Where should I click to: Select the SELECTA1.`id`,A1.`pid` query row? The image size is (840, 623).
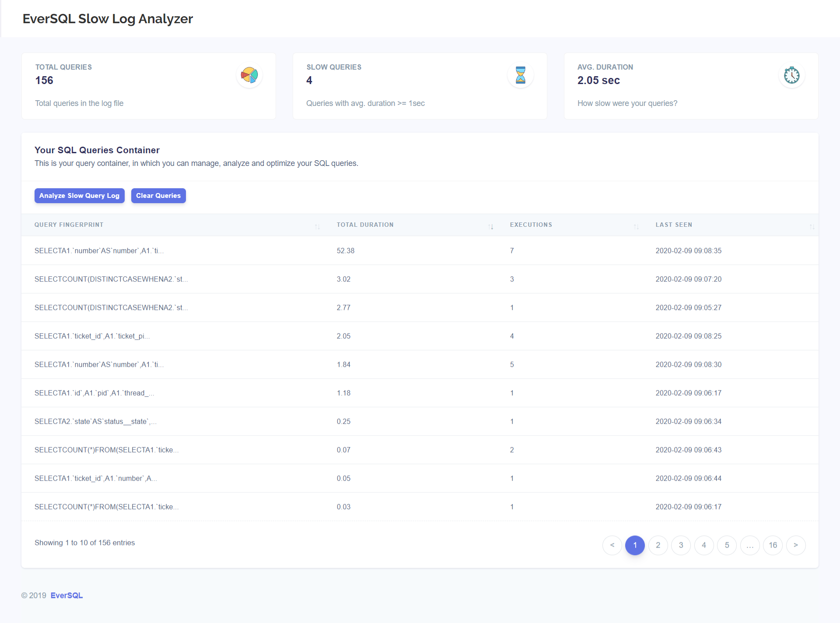[94, 393]
